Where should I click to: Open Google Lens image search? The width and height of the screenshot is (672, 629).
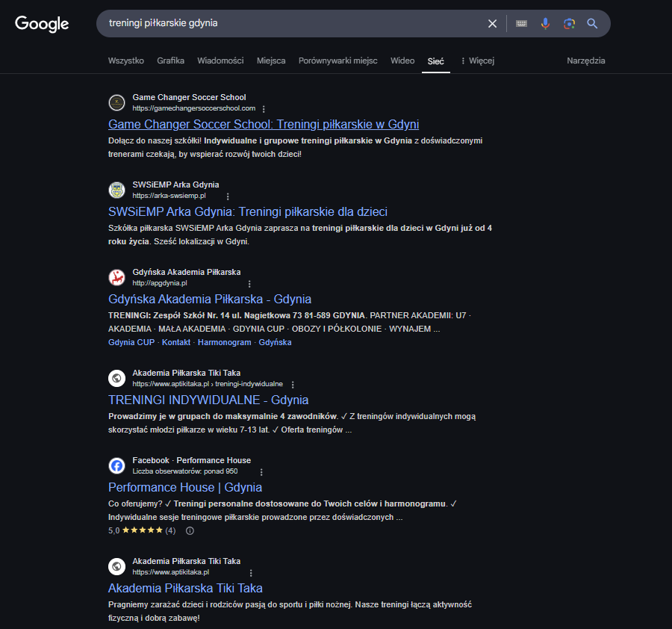coord(569,24)
